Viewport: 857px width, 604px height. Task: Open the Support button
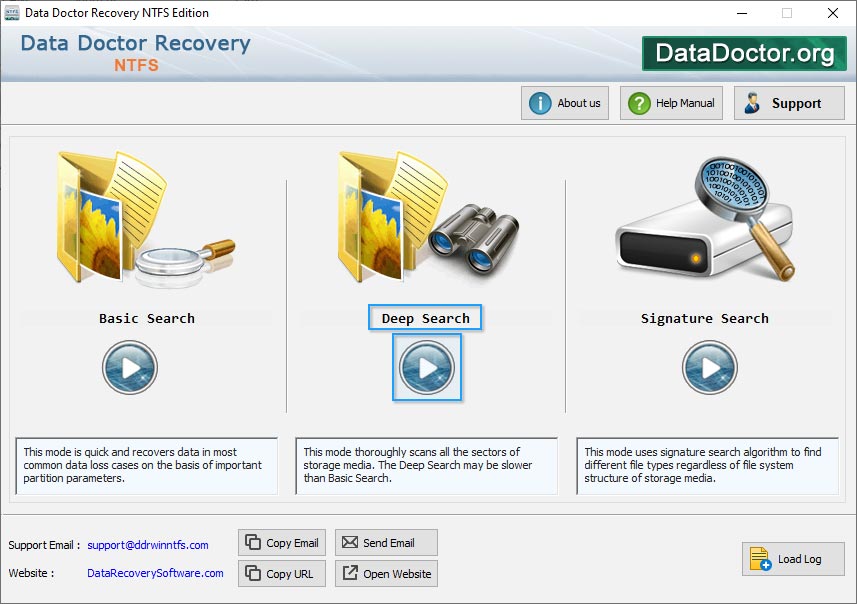789,103
